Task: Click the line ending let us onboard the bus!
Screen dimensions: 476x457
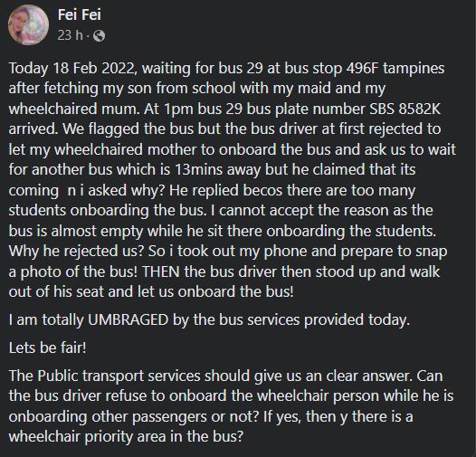Action: (151, 291)
